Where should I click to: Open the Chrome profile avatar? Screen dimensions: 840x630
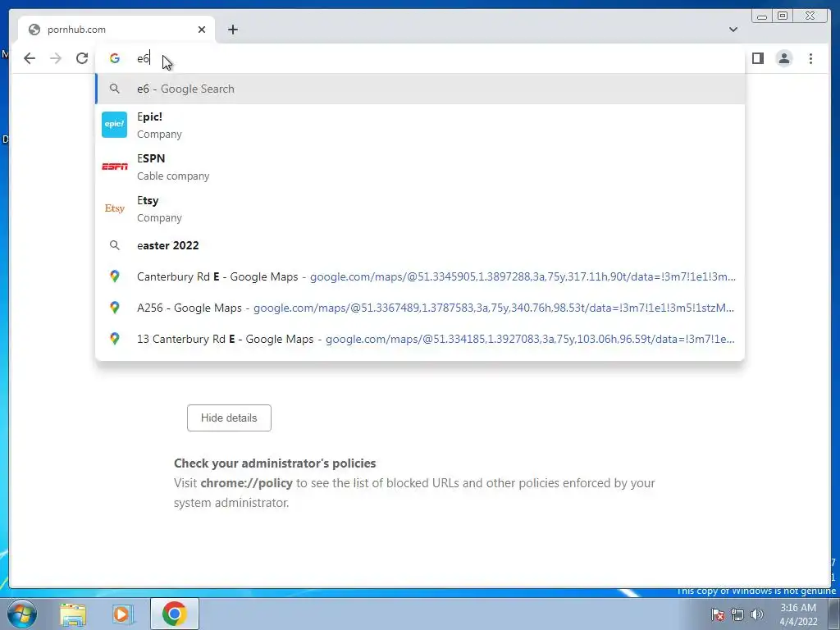(x=783, y=58)
